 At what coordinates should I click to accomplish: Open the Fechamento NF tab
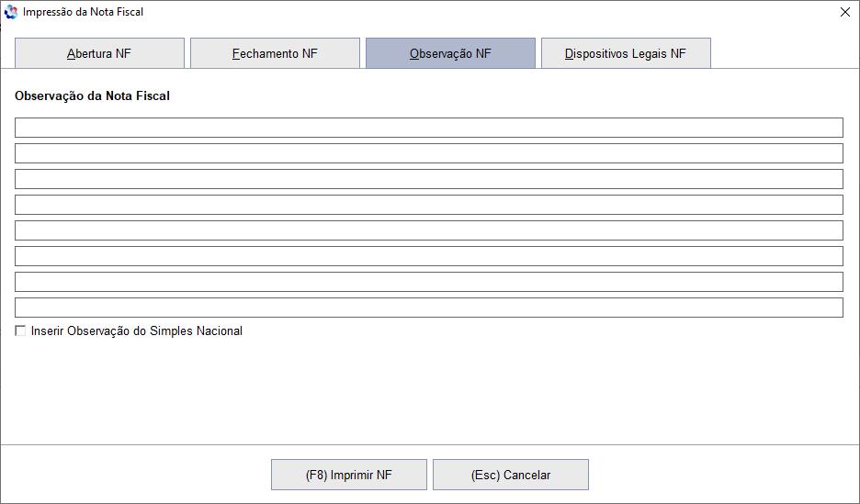pyautogui.click(x=275, y=53)
